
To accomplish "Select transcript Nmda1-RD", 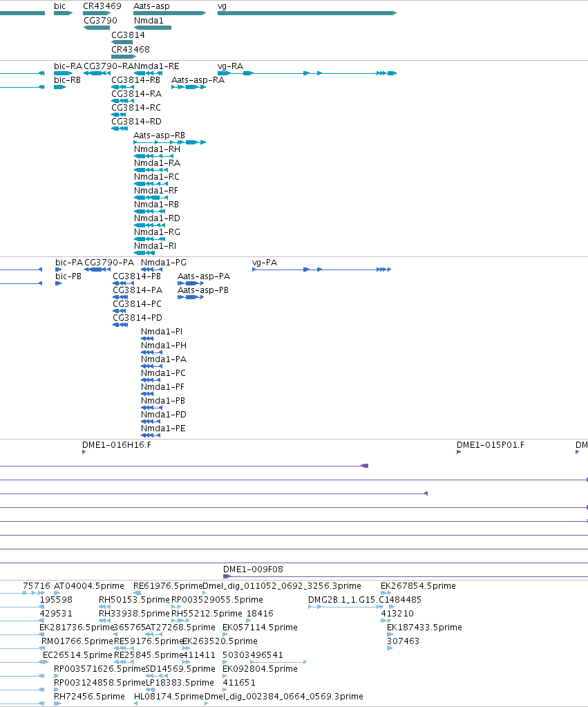I will pyautogui.click(x=150, y=225).
